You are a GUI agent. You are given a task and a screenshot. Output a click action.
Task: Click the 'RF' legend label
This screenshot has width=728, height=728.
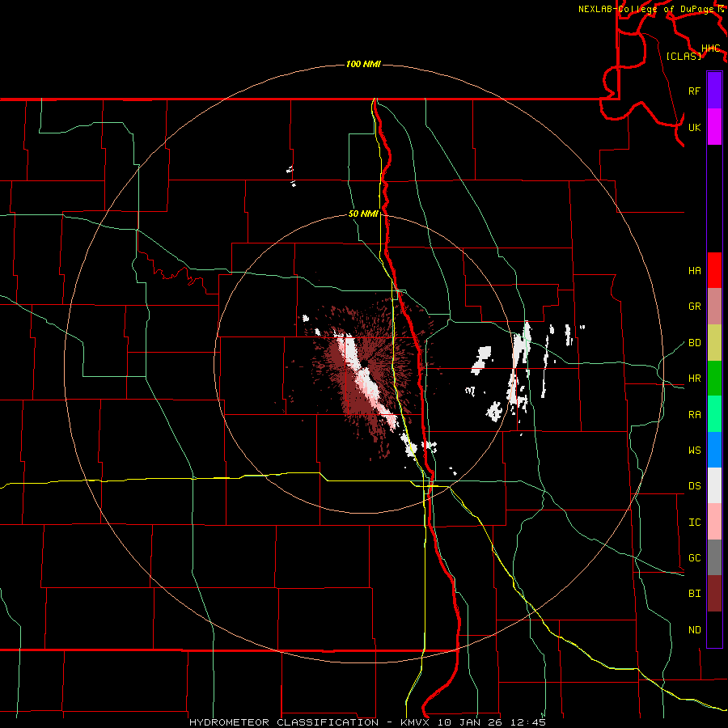click(x=694, y=91)
